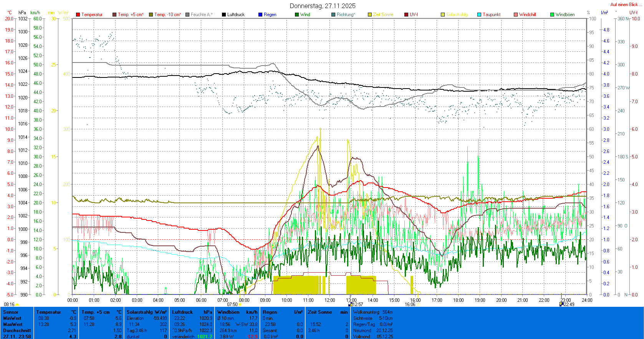
Task: Click the moonrise icon beside 12:57
Action: pyautogui.click(x=350, y=304)
